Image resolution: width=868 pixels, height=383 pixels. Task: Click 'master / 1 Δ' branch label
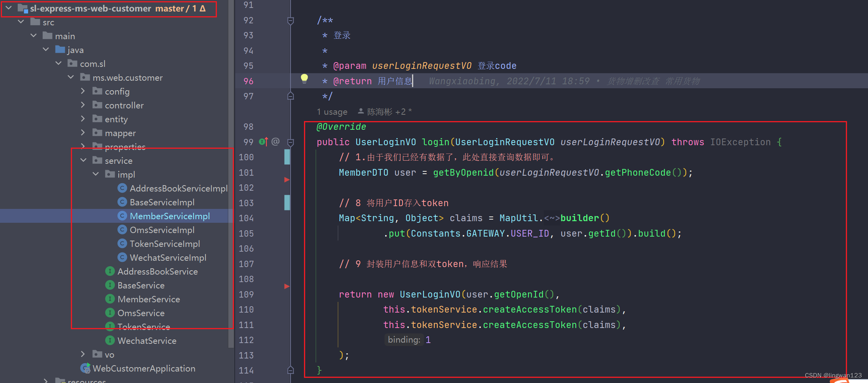point(180,8)
